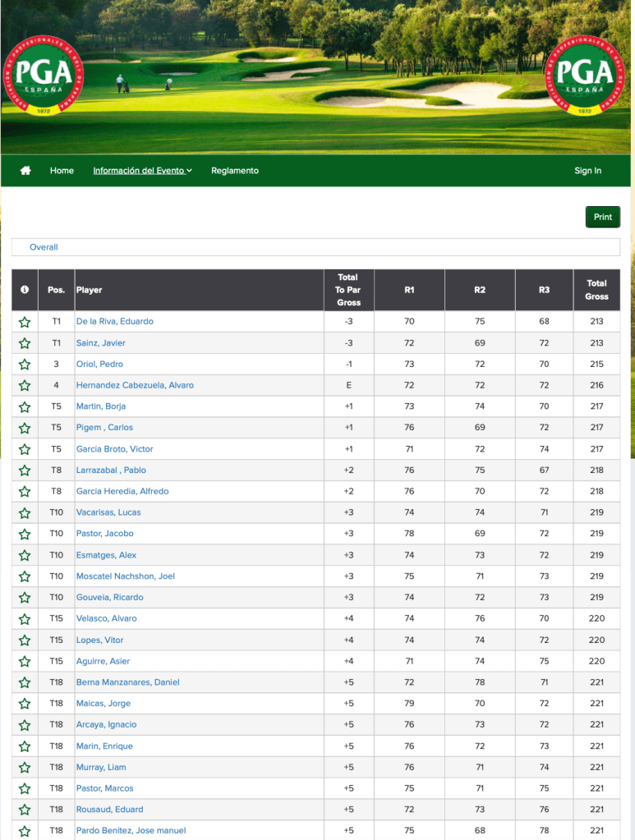This screenshot has width=635, height=840.
Task: Mark Velasco, Alvaro with the star icon
Action: (x=25, y=619)
